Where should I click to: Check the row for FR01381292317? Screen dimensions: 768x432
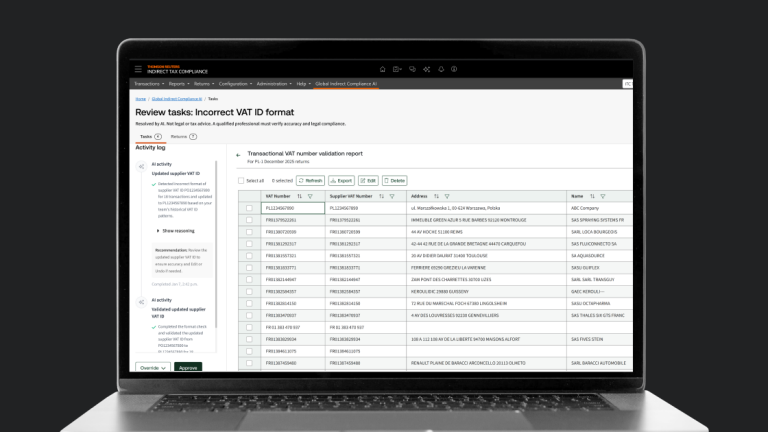(249, 244)
